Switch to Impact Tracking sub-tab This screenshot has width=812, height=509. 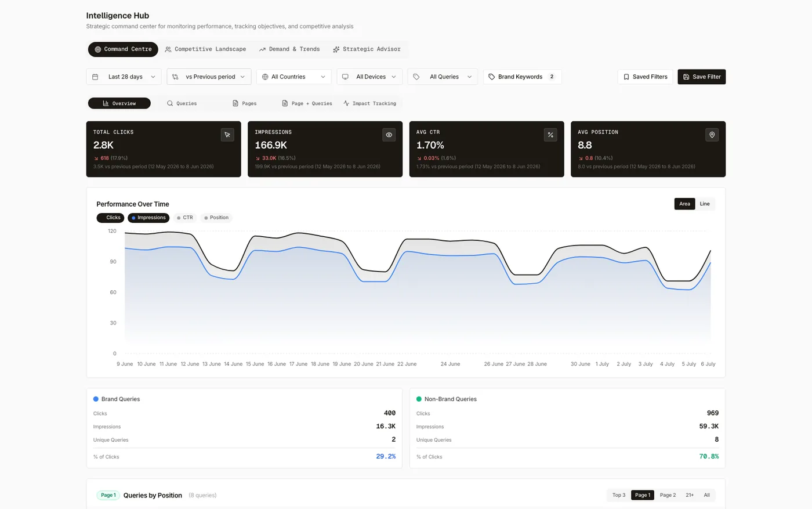click(369, 103)
